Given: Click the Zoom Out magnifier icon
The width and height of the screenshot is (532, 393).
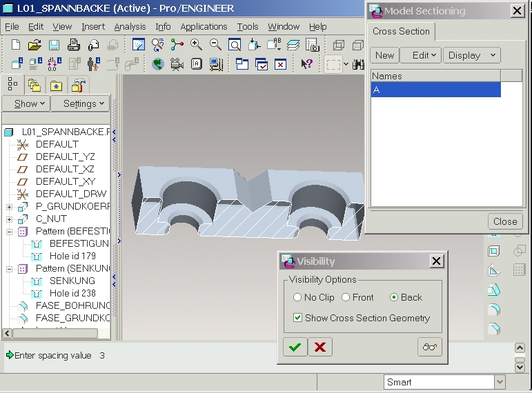Looking at the screenshot, I should coord(215,45).
